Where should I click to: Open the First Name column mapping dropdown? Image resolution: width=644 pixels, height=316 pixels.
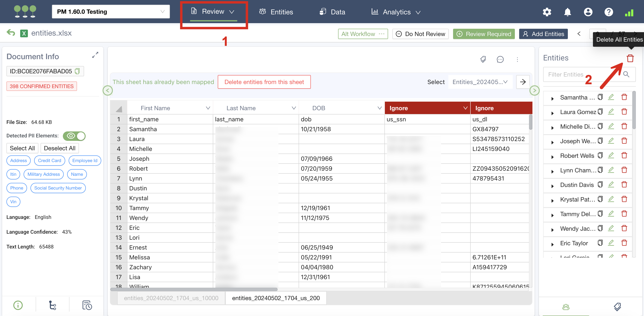click(x=208, y=108)
